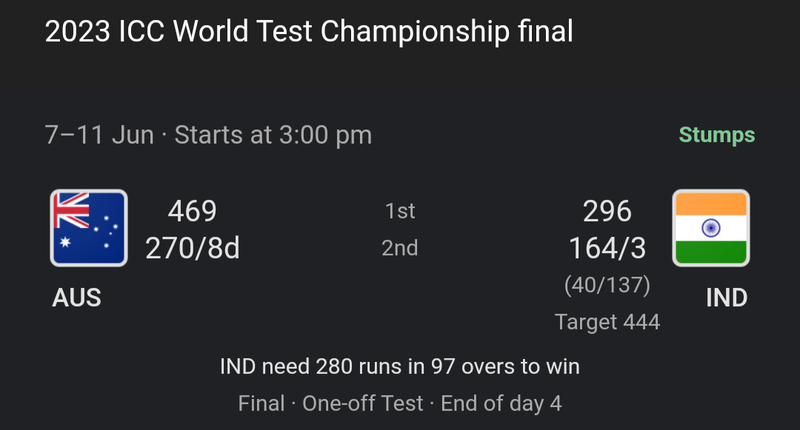Click the Australia flag icon
This screenshot has width=800, height=430.
pyautogui.click(x=89, y=228)
